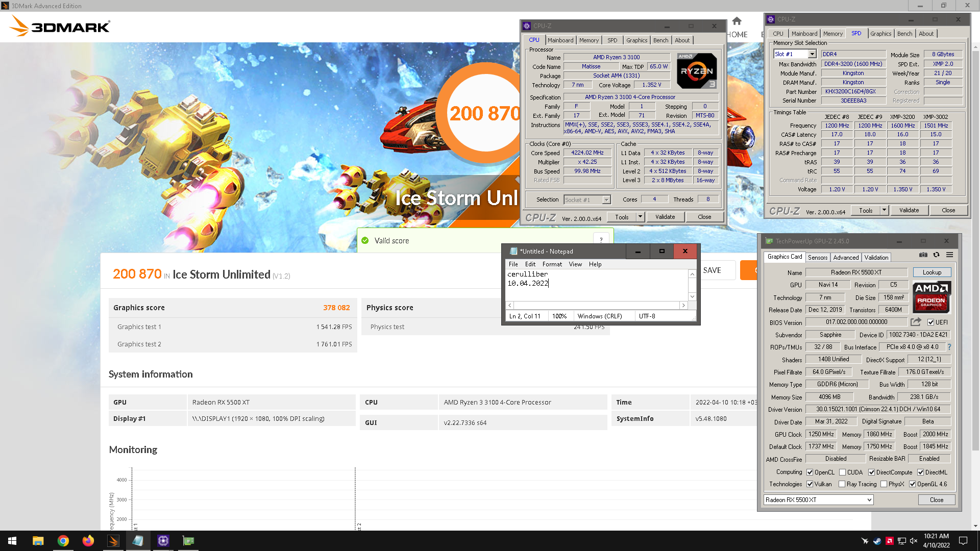Viewport: 980px width, 551px height.
Task: Toggle Ray Tracing checkbox
Action: point(842,484)
